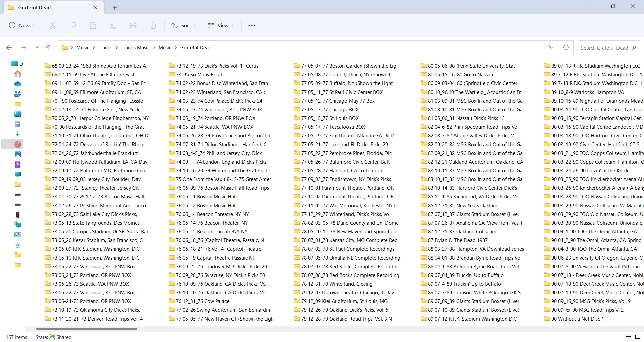
Task: Go to iTunes Music in the breadcrumb path
Action: click(136, 48)
